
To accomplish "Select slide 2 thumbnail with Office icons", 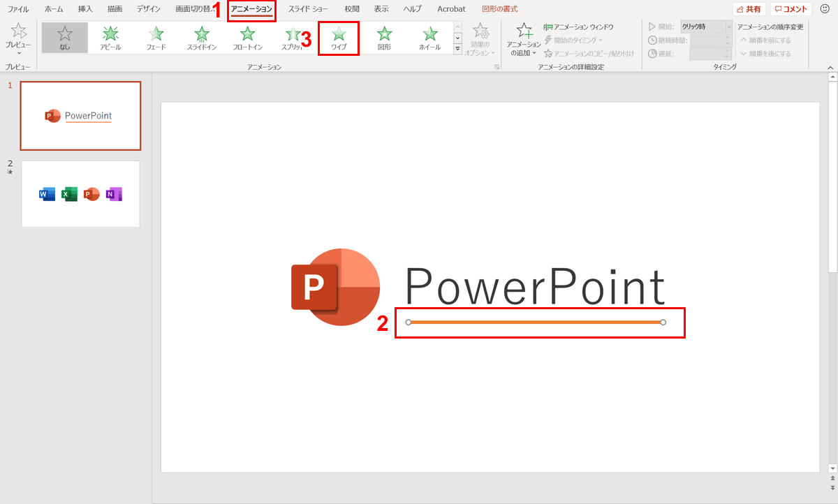I will (80, 194).
